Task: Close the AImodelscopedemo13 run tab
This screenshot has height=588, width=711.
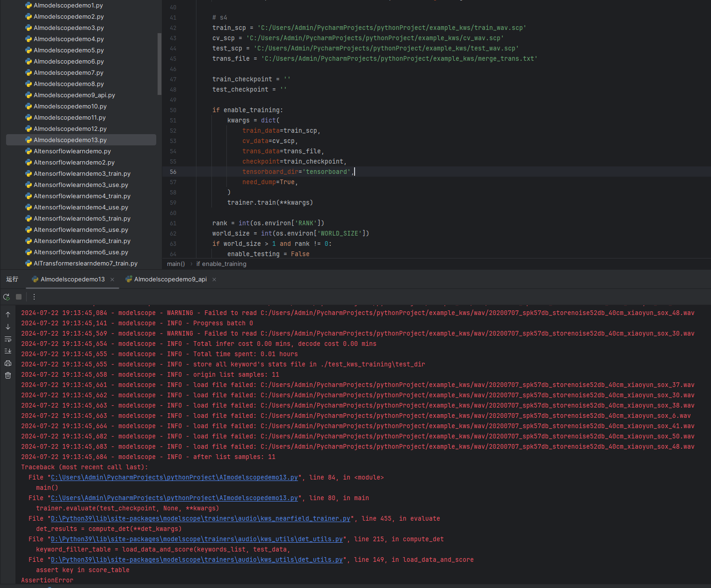Action: 112,280
